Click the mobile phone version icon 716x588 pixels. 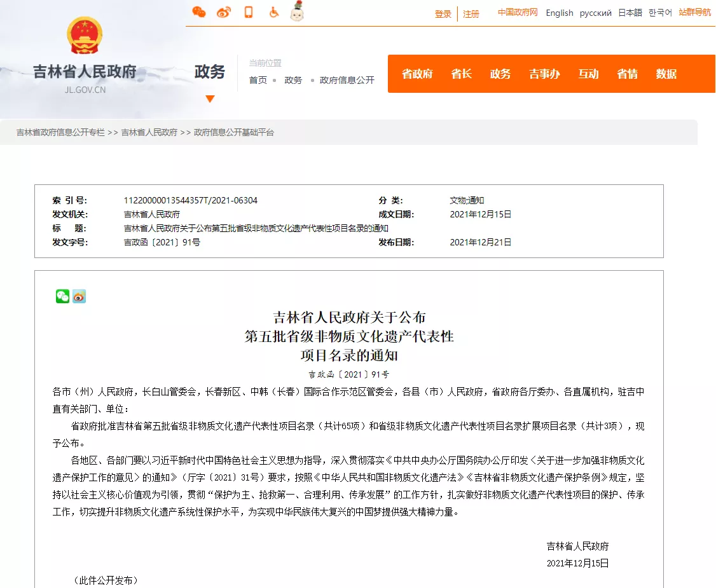coord(249,12)
